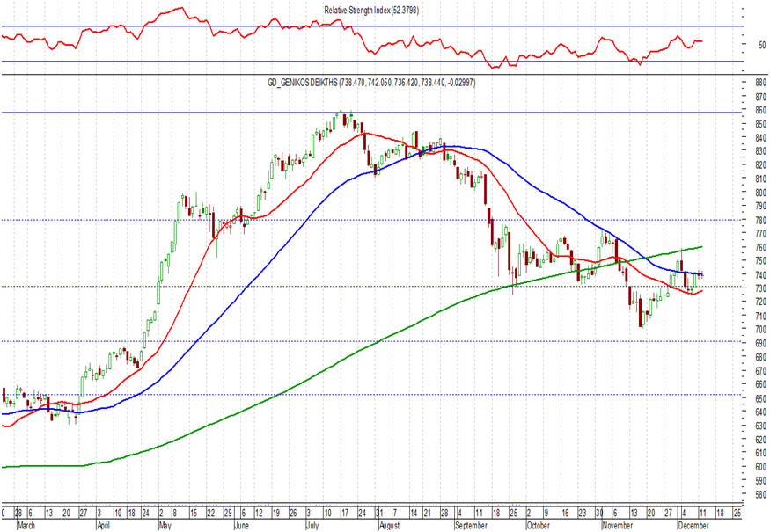
Task: Click date label 23 on time axis
Action: (x=582, y=513)
